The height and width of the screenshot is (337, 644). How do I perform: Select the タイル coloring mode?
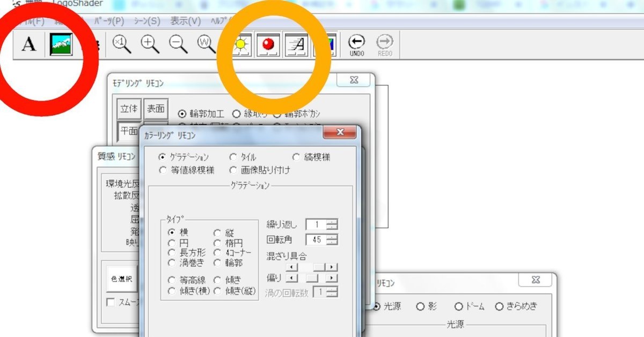(233, 157)
